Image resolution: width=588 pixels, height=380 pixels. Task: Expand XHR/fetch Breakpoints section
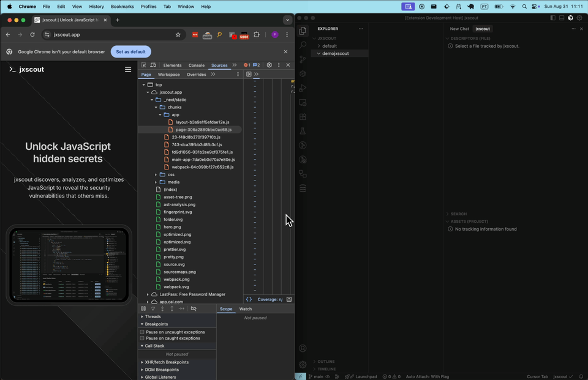pos(142,362)
